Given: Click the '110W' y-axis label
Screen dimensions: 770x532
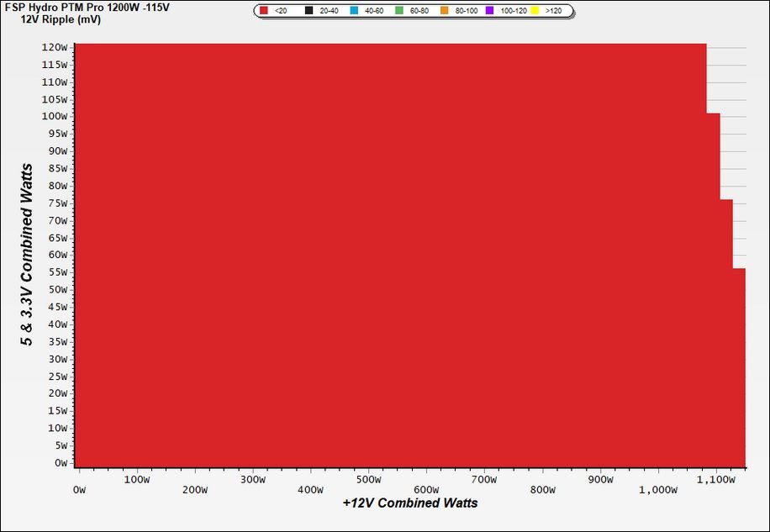Looking at the screenshot, I should tap(55, 82).
